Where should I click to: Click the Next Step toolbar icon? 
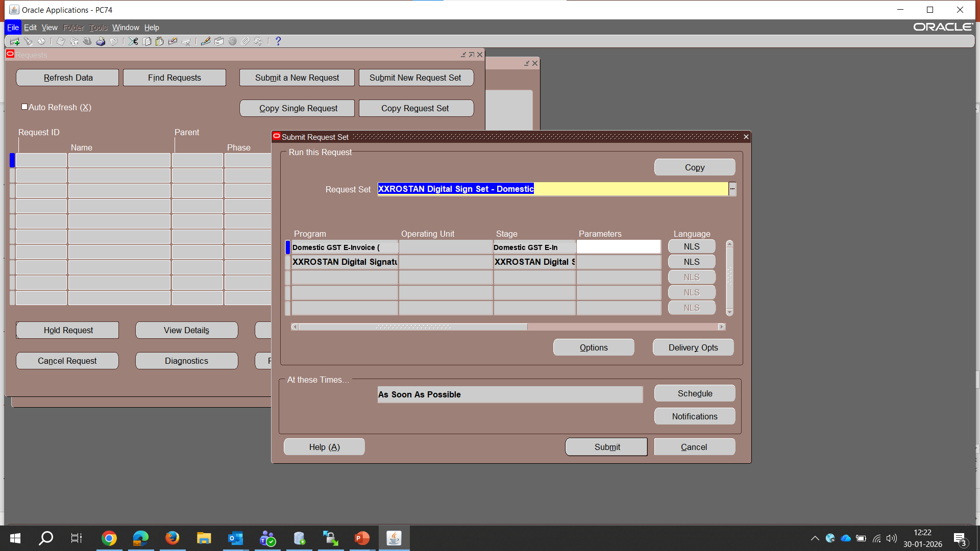tap(74, 41)
